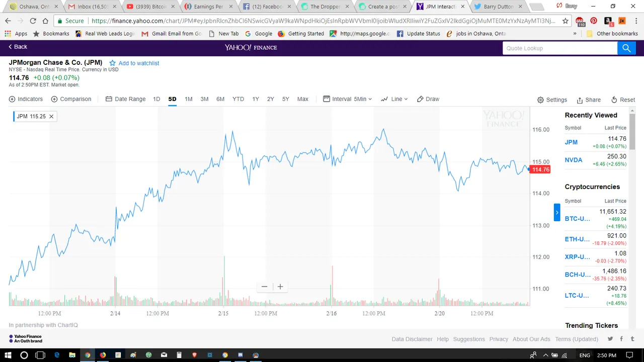The width and height of the screenshot is (644, 362).
Task: Bookmark this page with star icon
Action: tap(565, 21)
